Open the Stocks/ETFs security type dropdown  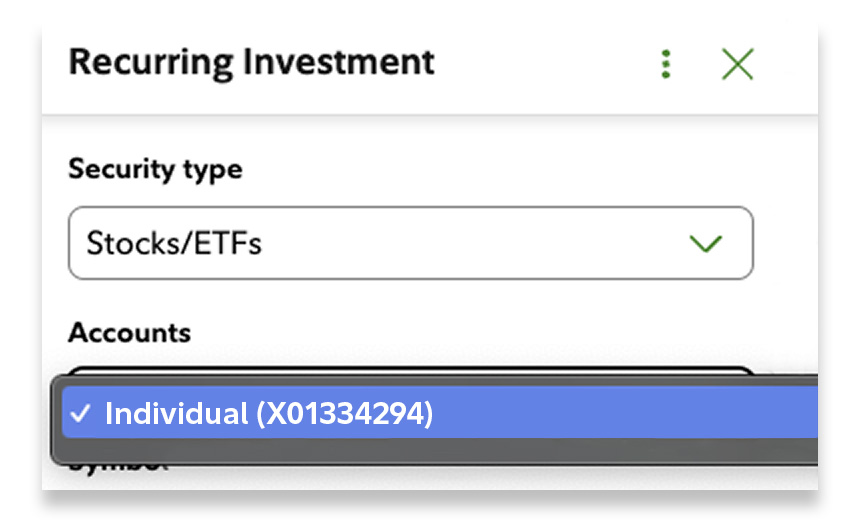coord(410,243)
